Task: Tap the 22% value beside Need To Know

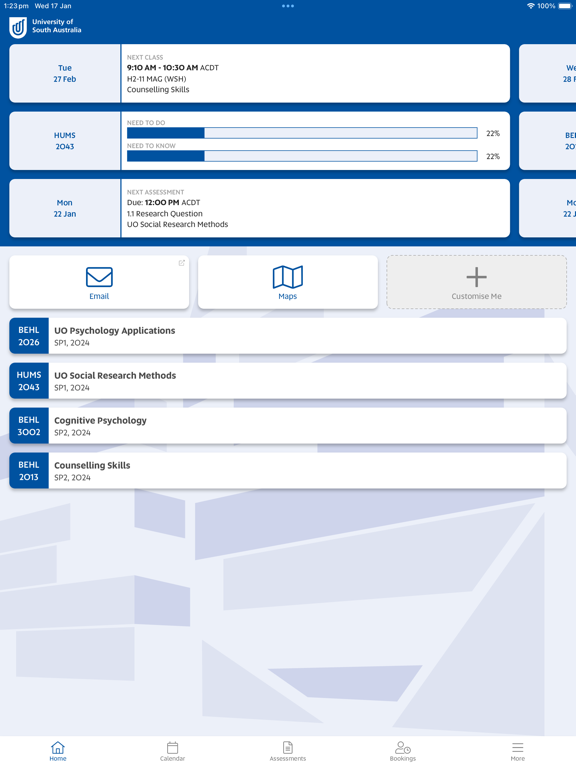Action: pyautogui.click(x=493, y=156)
